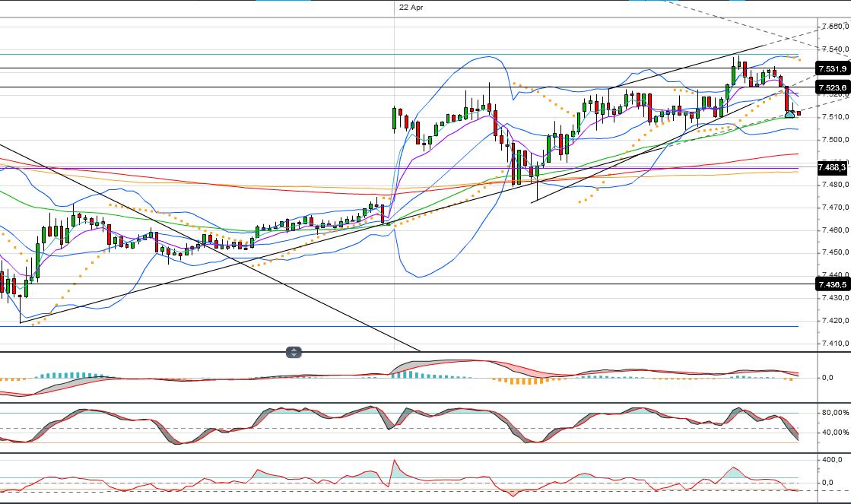851x504 pixels.
Task: Click the 0,0 label in the MACD panel
Action: pos(827,378)
